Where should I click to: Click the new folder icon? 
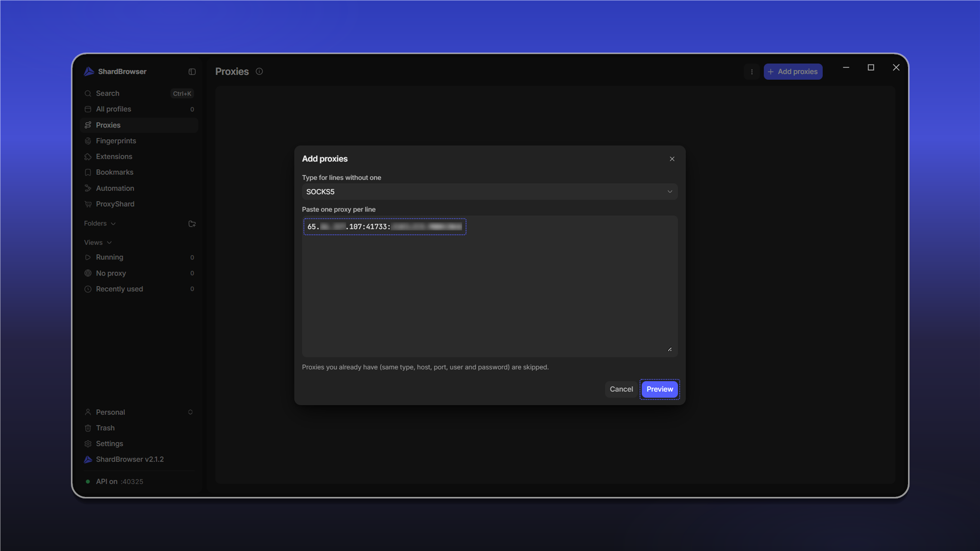(x=192, y=224)
